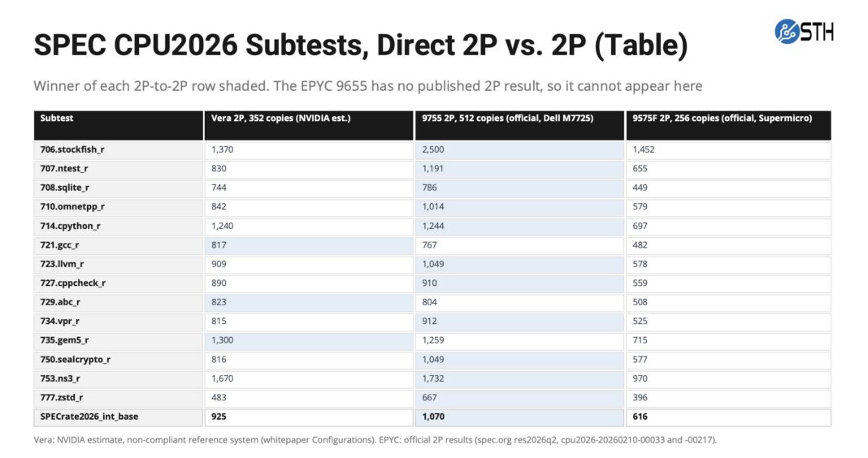
Task: Click the shaded 2,500 stockfish cell
Action: coord(520,149)
